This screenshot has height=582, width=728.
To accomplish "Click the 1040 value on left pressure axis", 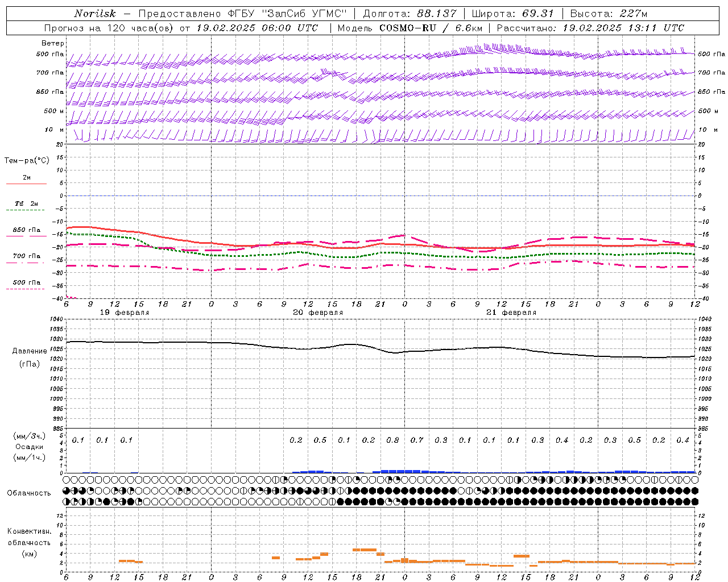I will click(55, 319).
